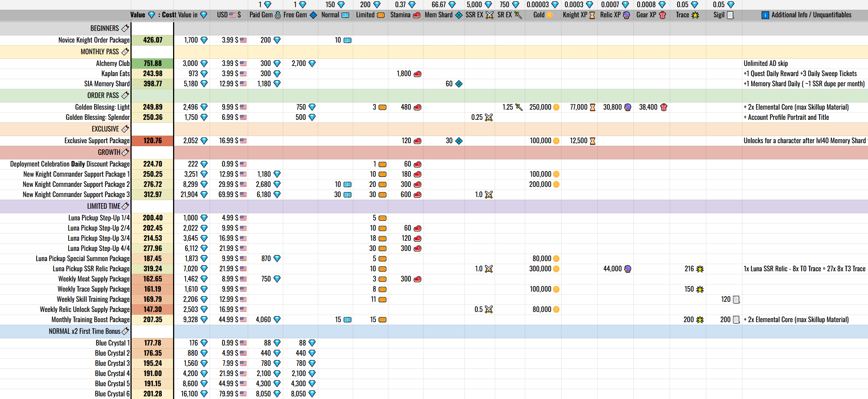
Task: Click the Gold coin icon in header
Action: coord(549,15)
